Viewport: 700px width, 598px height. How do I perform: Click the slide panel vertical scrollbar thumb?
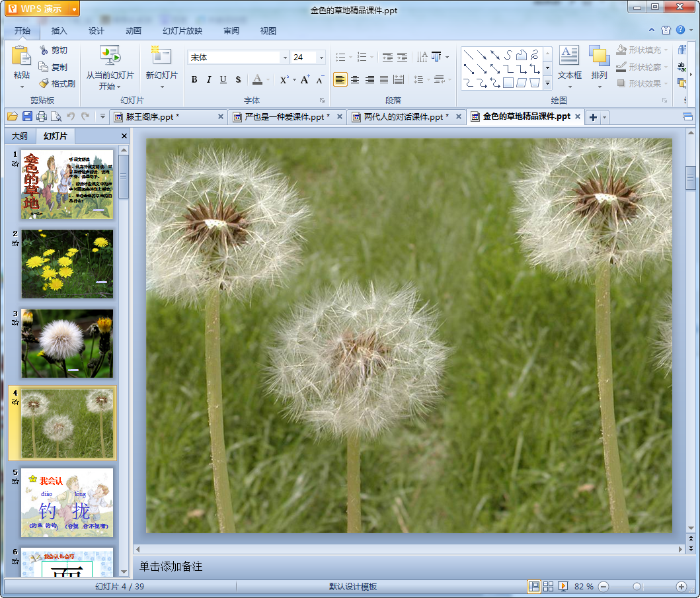coord(124,177)
